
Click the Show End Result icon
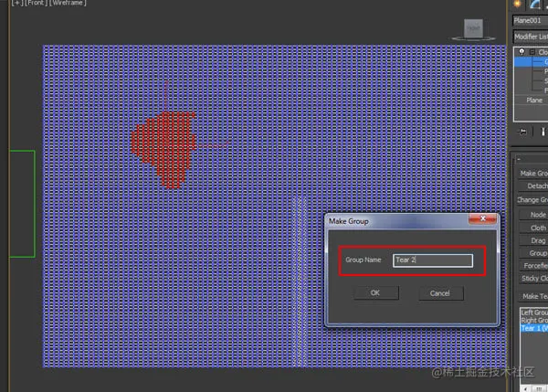543,132
